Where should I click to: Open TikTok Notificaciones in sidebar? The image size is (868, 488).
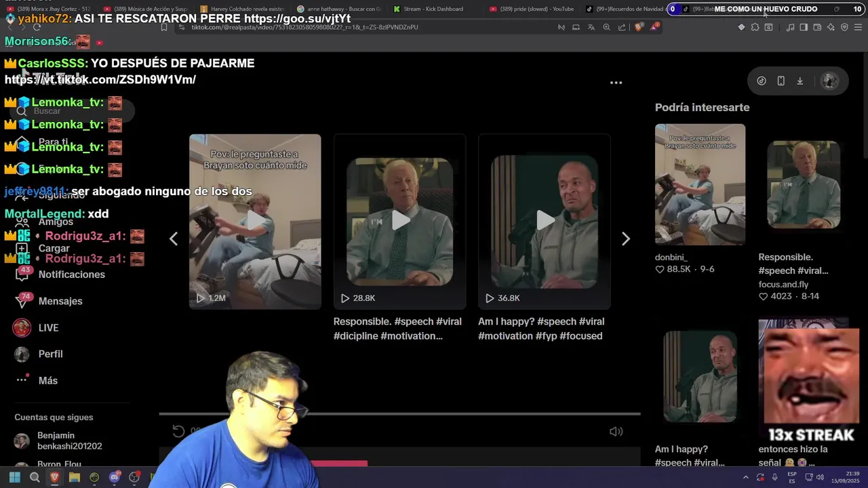coord(60,274)
